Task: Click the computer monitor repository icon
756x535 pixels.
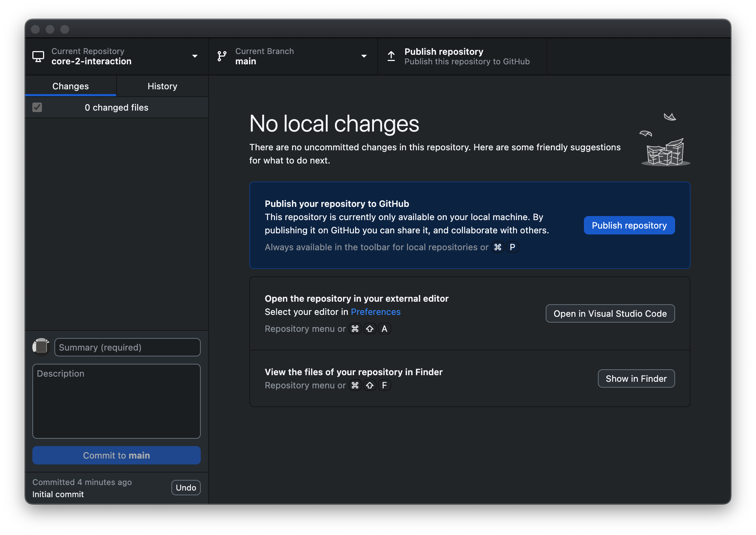Action: pos(38,56)
